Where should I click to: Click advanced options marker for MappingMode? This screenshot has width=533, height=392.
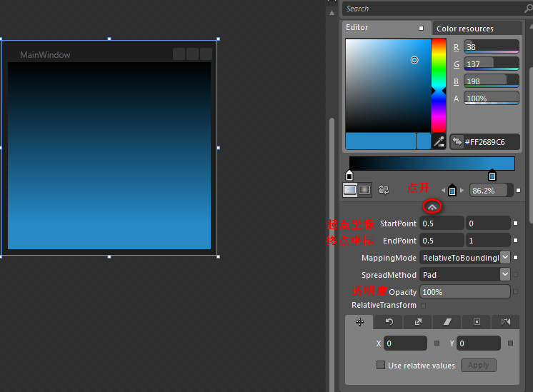[516, 258]
